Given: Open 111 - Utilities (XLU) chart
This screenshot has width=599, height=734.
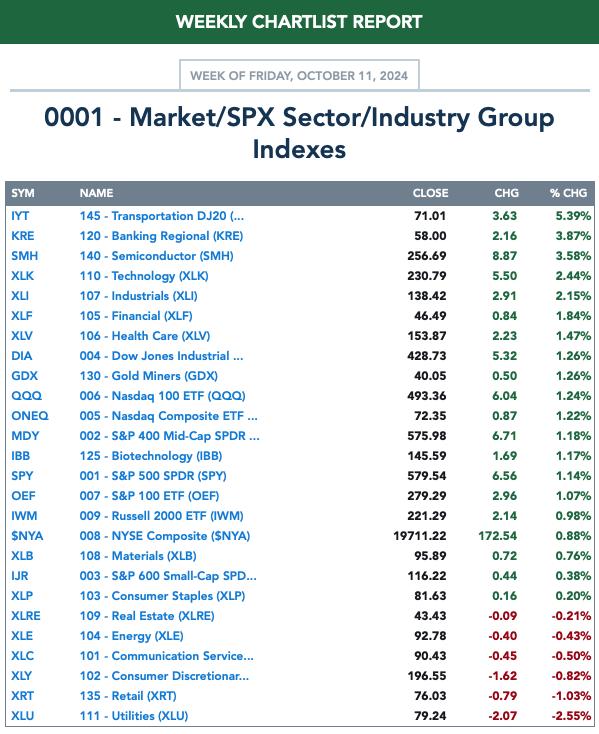Looking at the screenshot, I should tap(134, 716).
